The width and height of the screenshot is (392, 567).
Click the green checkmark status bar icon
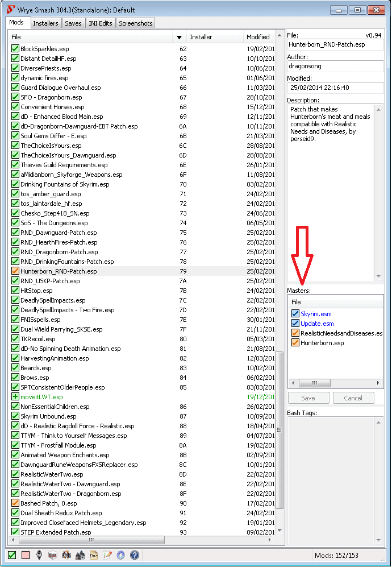coord(12,555)
